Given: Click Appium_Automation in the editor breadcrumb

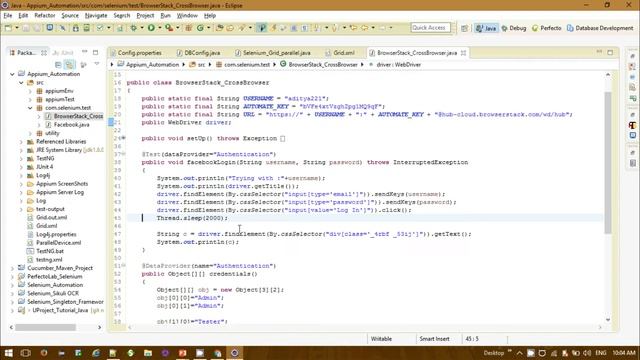Looking at the screenshot, I should click(152, 64).
